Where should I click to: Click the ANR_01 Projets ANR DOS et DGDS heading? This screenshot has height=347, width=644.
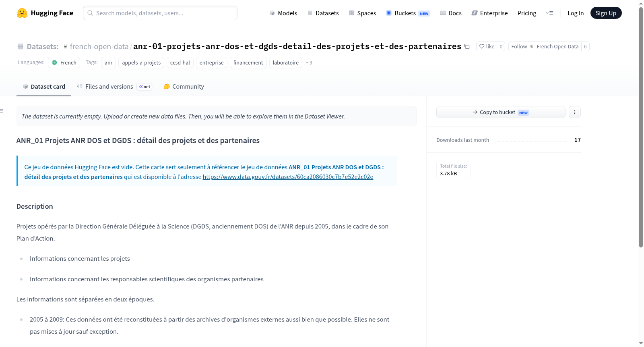138,140
